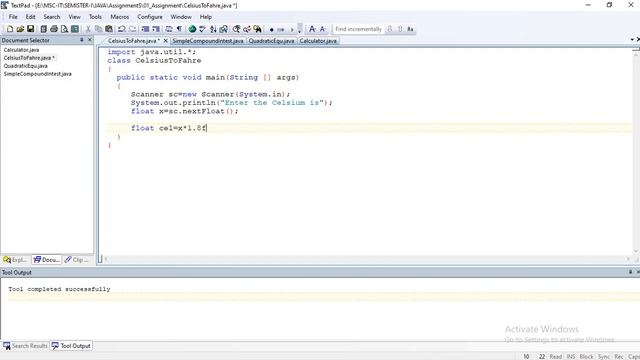Open the File menu
This screenshot has width=640, height=360.
click(x=13, y=17)
